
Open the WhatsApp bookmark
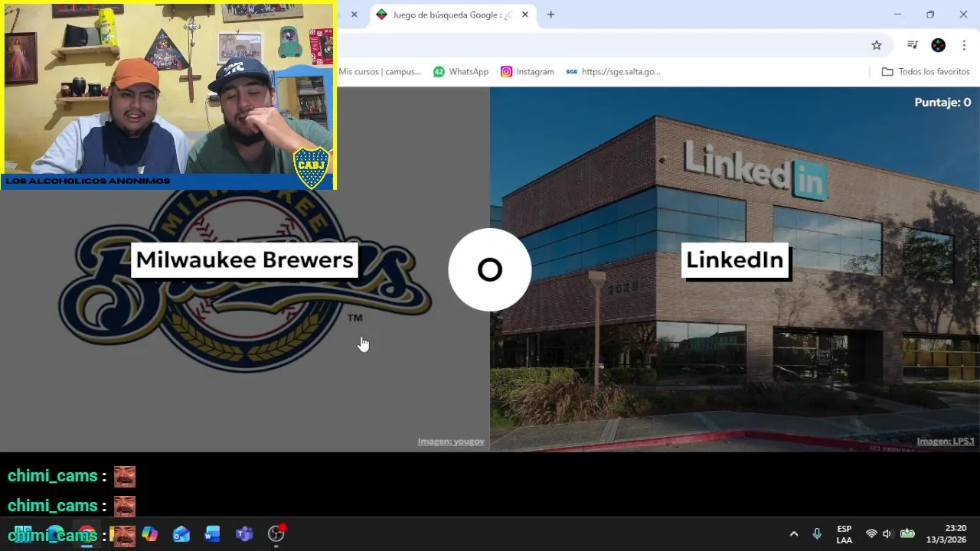(461, 71)
